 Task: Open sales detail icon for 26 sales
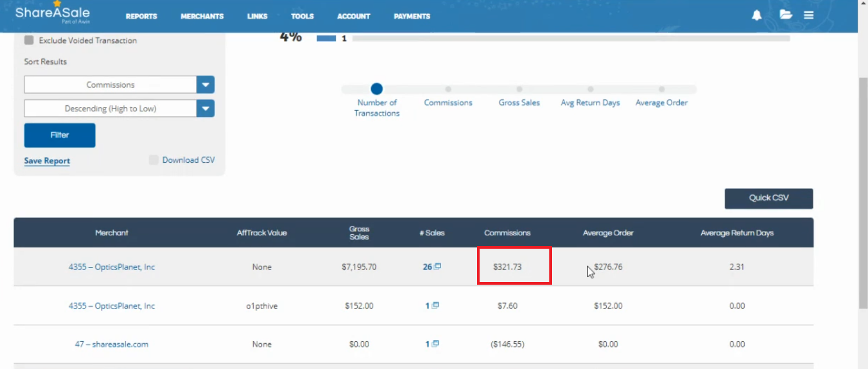pyautogui.click(x=438, y=266)
